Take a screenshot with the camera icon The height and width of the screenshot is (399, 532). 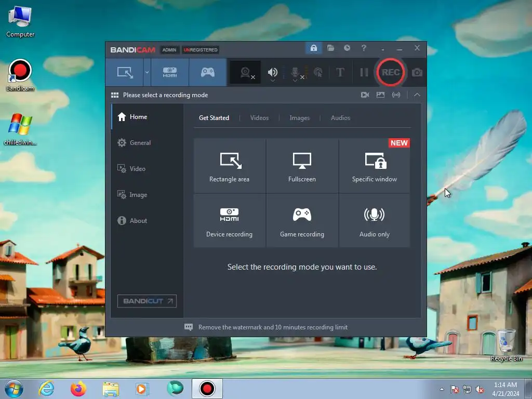tap(417, 72)
